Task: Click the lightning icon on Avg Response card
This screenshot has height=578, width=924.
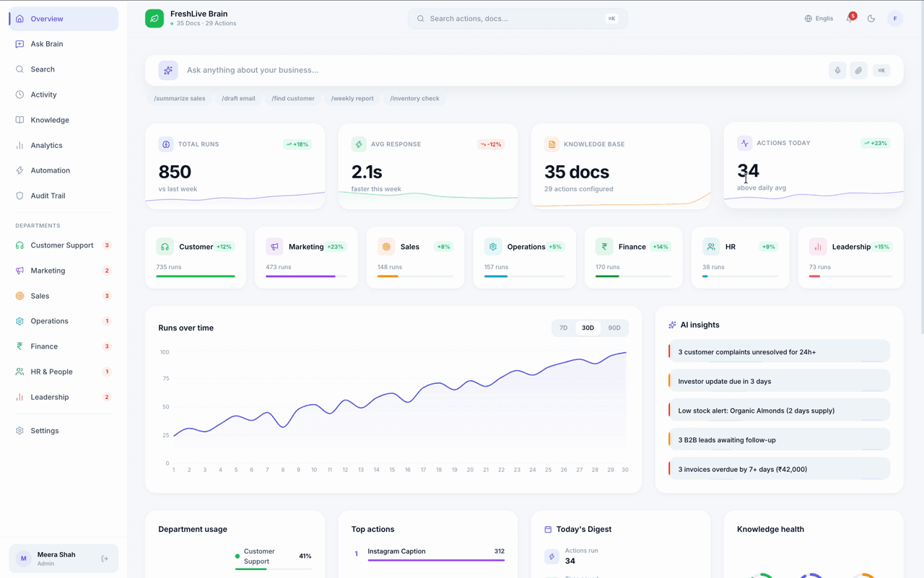Action: [x=359, y=144]
